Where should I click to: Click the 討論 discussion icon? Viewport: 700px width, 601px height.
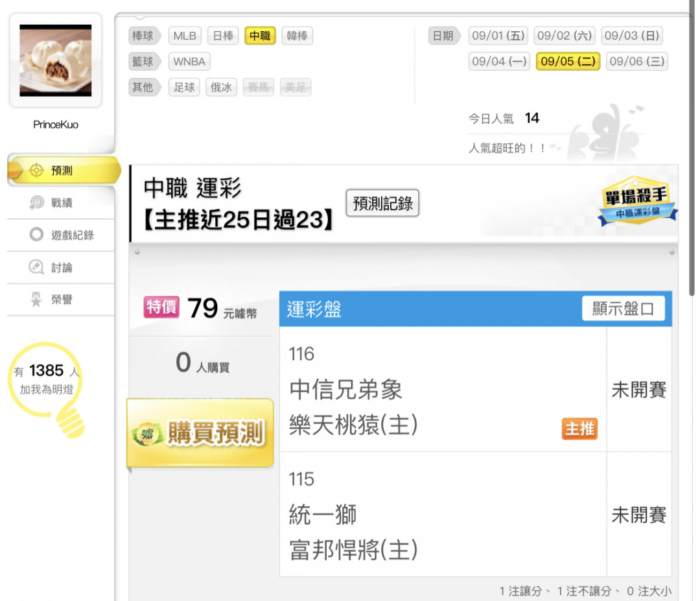coord(36,267)
